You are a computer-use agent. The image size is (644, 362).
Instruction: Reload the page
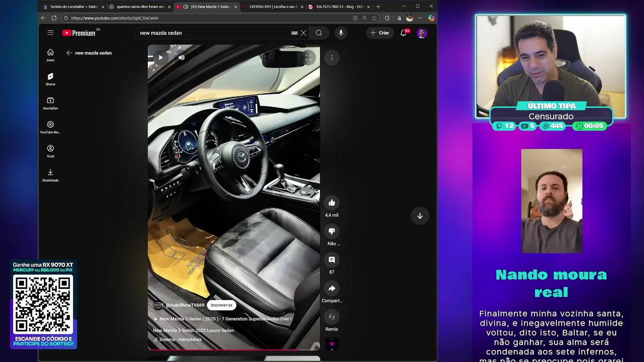pyautogui.click(x=54, y=18)
